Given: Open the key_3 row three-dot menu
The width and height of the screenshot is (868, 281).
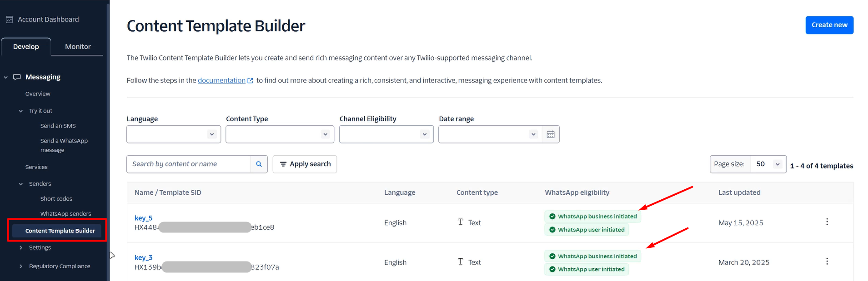Looking at the screenshot, I should [827, 261].
